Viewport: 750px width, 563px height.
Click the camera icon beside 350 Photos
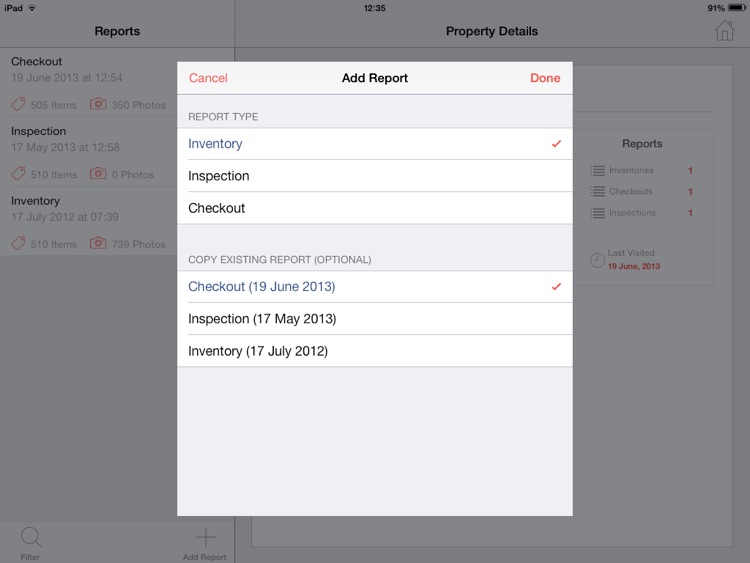98,104
